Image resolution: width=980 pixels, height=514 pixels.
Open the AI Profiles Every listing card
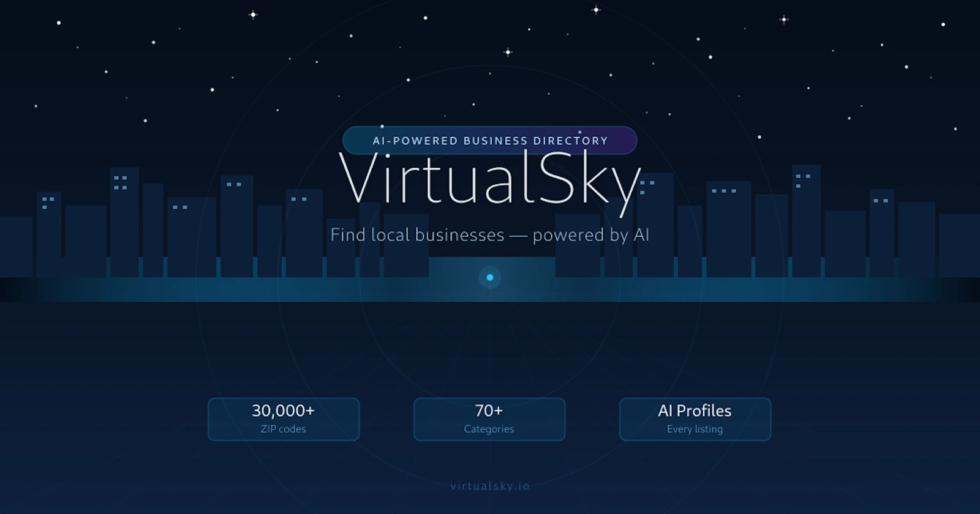[x=695, y=419]
